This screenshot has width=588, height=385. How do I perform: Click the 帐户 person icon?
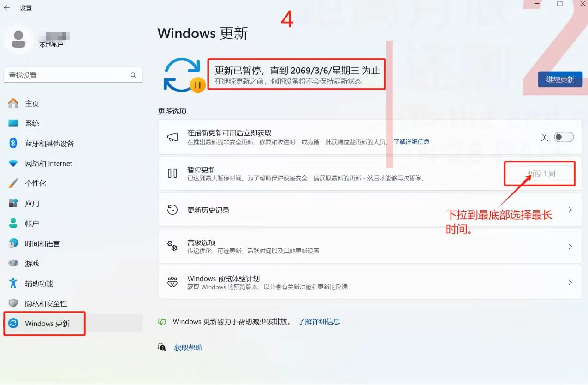pos(13,223)
